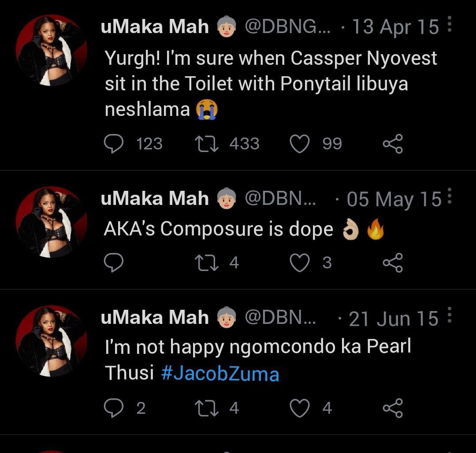476x453 pixels.
Task: Open the three-dot menu on 05 May 15 tweet
Action: pyautogui.click(x=450, y=196)
